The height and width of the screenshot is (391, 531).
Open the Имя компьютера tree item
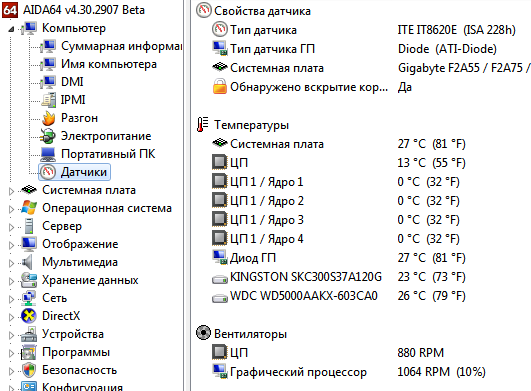(109, 64)
